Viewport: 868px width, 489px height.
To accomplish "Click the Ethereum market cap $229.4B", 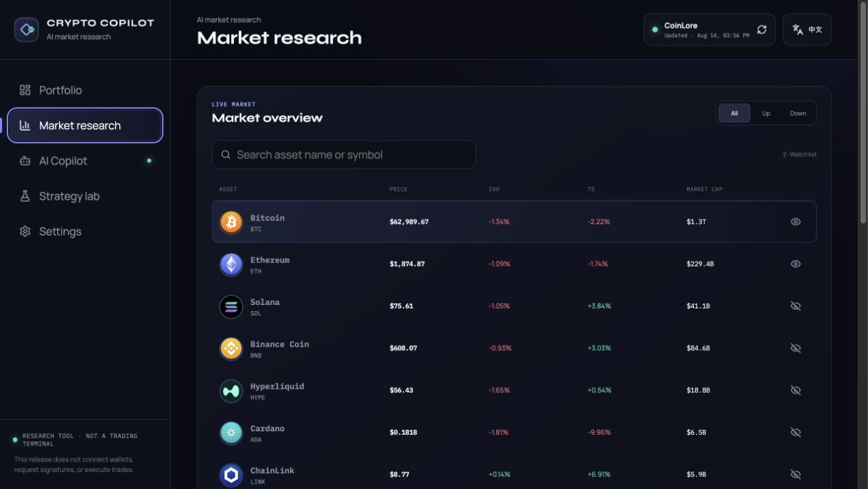I will (700, 264).
